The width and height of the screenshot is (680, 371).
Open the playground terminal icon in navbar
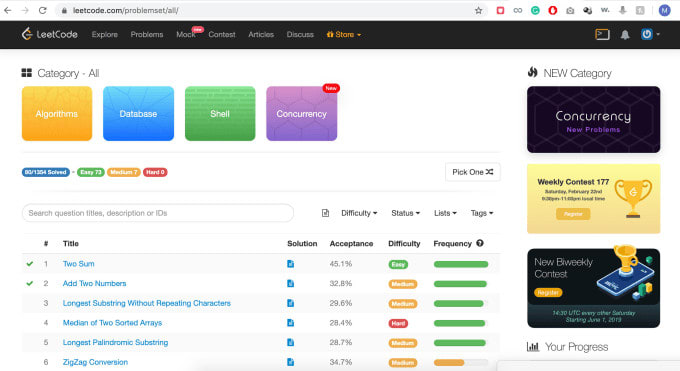tap(602, 34)
